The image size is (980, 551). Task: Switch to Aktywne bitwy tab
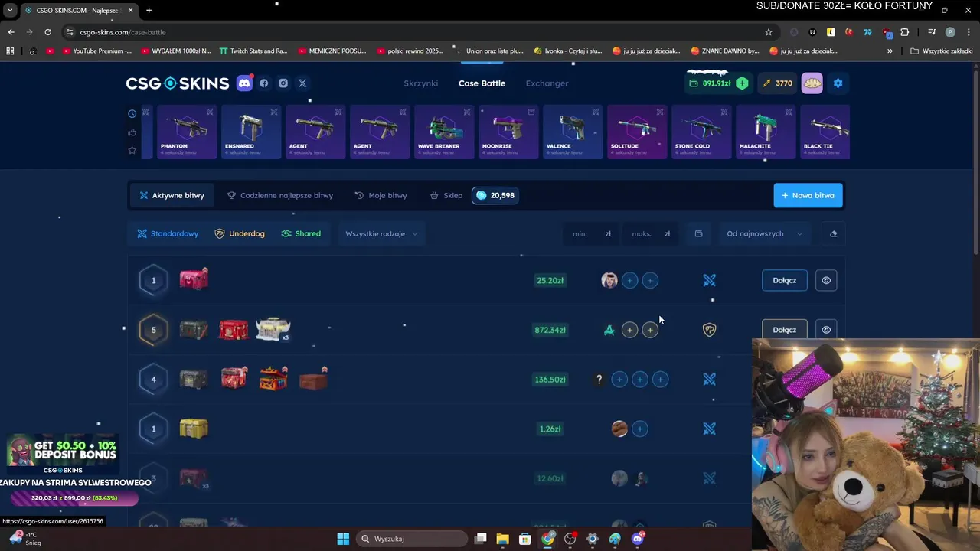point(171,195)
